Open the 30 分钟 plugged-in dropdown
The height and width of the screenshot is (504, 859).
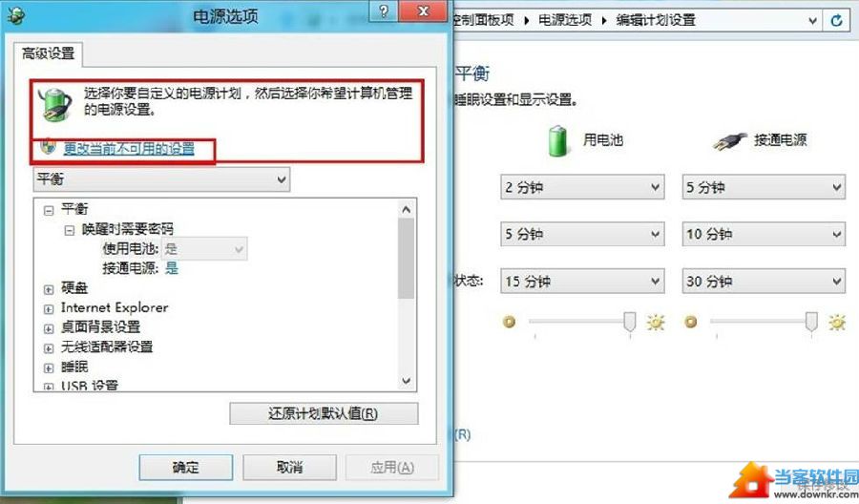(x=764, y=281)
